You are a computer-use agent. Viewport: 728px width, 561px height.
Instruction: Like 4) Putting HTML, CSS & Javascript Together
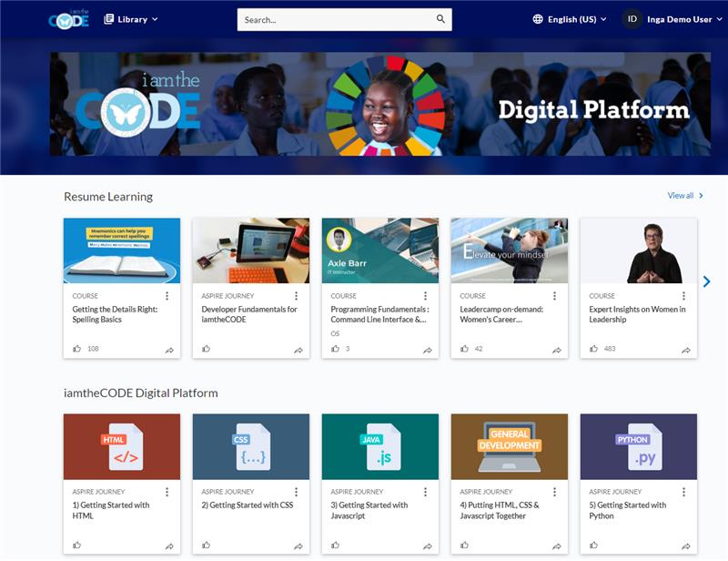464,545
